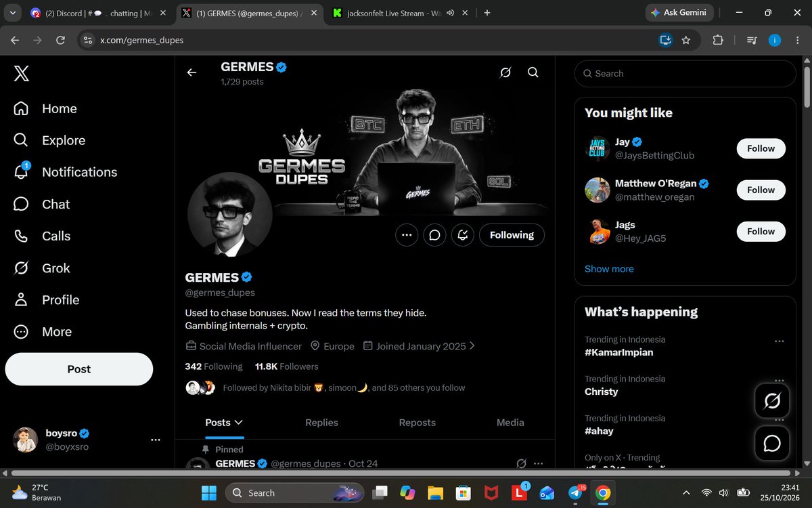Reload the page in Chrome

click(x=60, y=40)
